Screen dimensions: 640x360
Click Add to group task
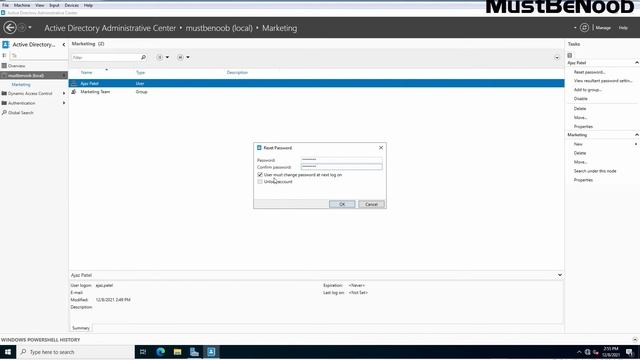588,90
